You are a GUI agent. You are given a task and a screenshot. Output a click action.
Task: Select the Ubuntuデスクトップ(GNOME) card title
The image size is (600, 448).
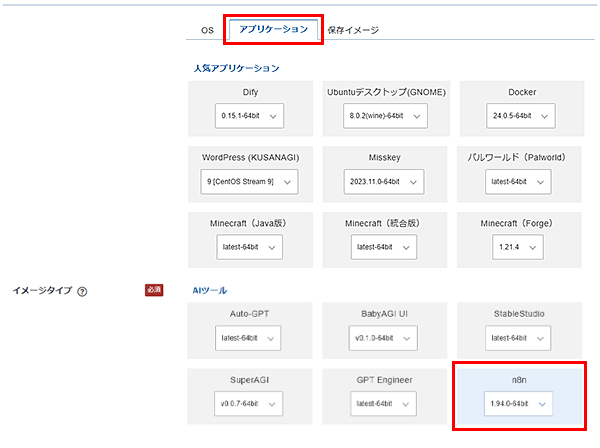(x=386, y=92)
